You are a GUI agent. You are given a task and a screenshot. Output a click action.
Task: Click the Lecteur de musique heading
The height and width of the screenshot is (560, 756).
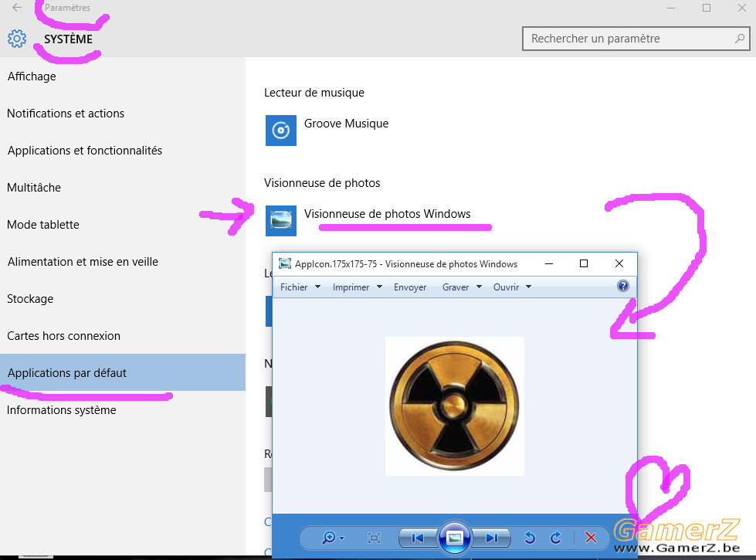click(x=314, y=93)
